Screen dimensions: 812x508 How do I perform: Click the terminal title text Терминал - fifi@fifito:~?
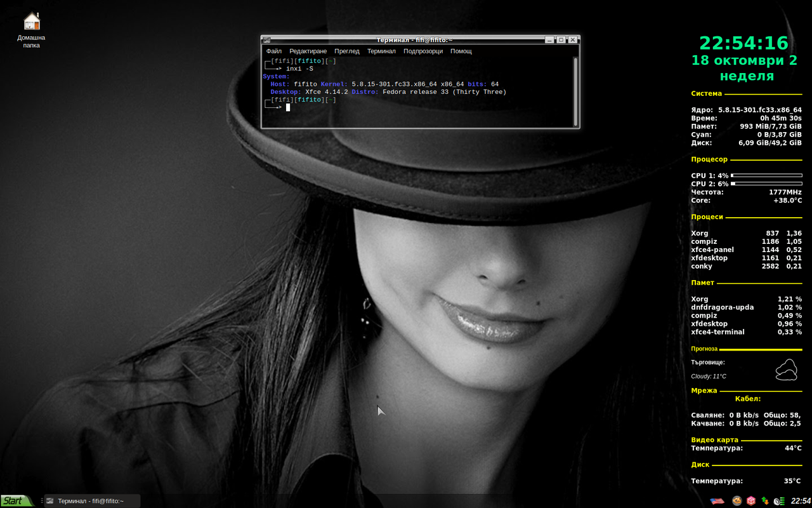[x=415, y=40]
